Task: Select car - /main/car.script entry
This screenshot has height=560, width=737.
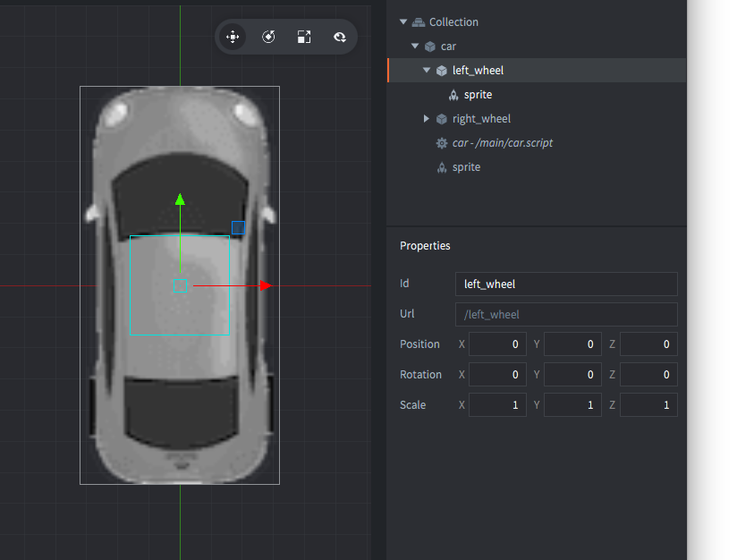Action: coord(537,143)
